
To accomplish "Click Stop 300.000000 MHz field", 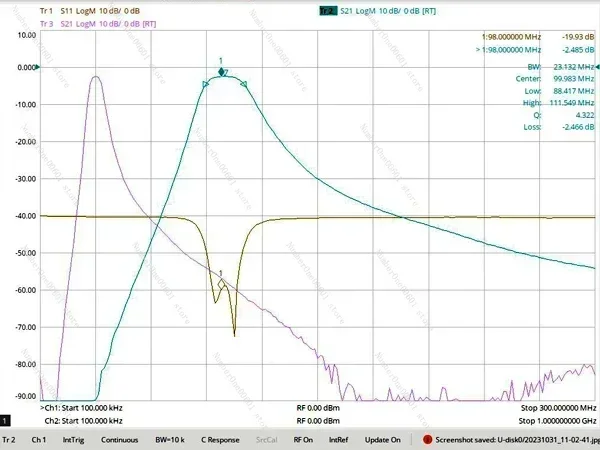I will tap(558, 408).
